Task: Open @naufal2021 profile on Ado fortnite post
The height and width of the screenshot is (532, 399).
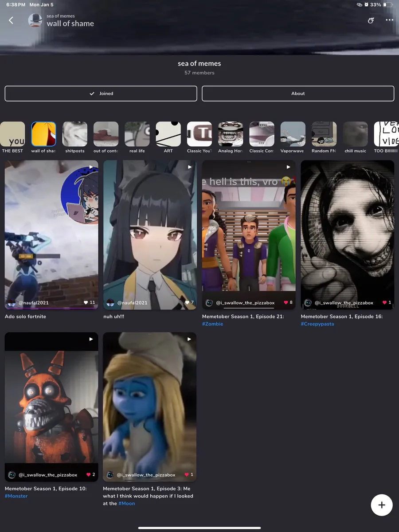Action: (x=34, y=303)
